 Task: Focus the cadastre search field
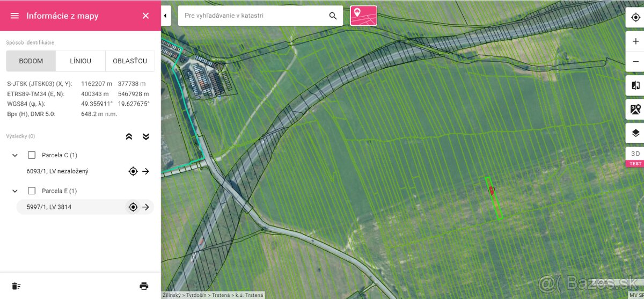[x=252, y=16]
